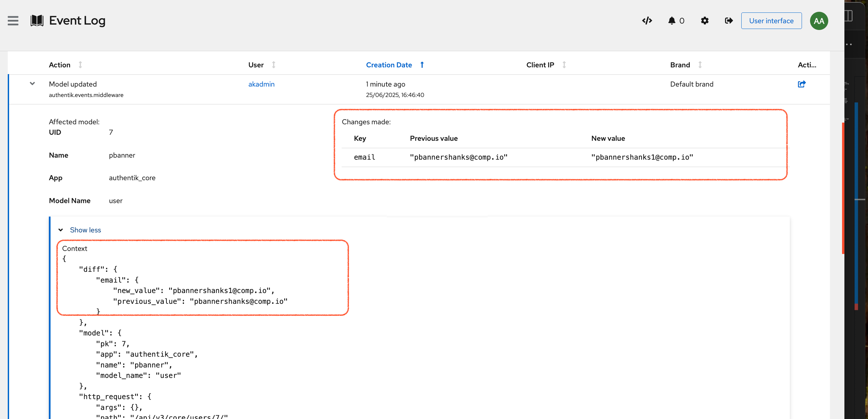Collapse the context with Show less

tap(85, 230)
